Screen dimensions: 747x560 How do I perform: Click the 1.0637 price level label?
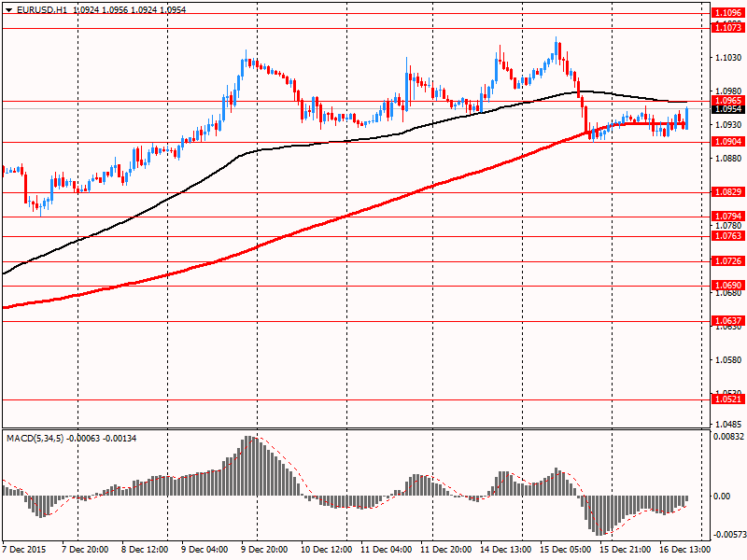click(x=727, y=321)
